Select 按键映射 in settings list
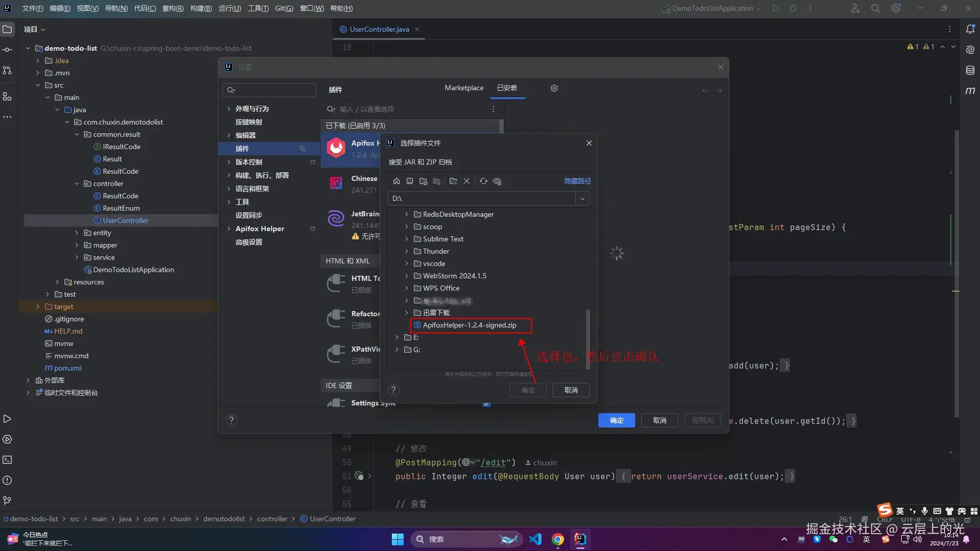 [249, 122]
